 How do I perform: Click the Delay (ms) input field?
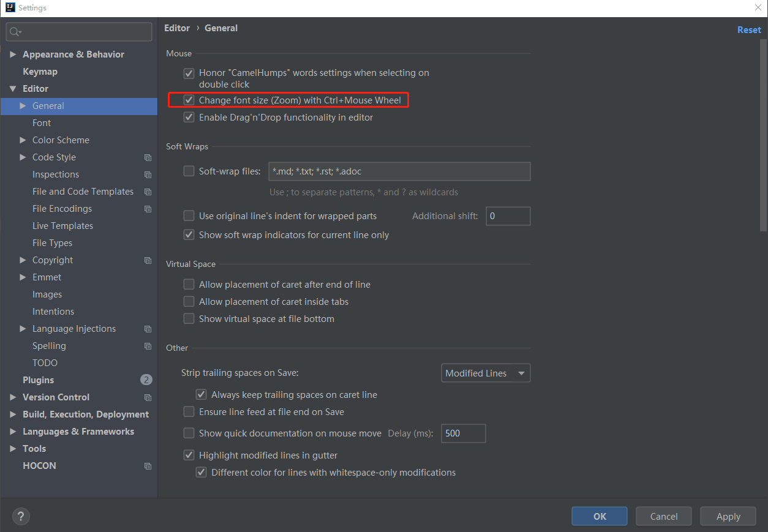[464, 433]
